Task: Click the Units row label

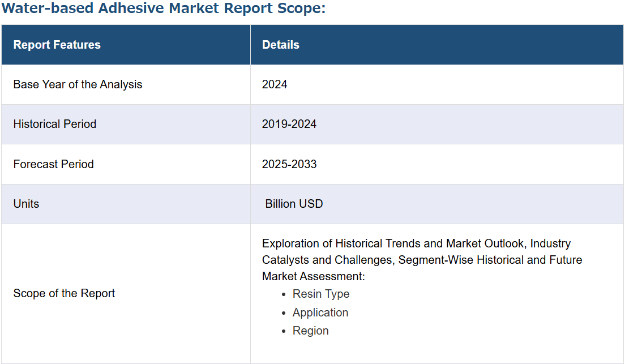Action: pos(26,204)
